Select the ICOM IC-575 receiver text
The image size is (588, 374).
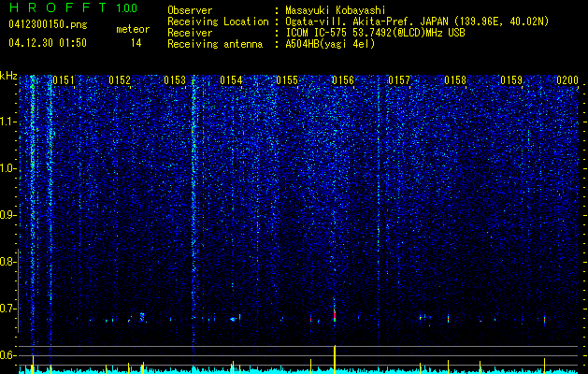pos(375,33)
